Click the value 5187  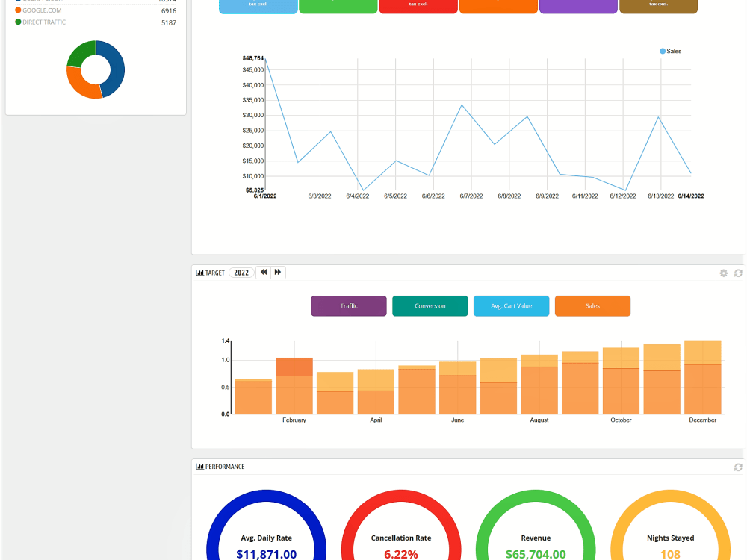coord(169,22)
